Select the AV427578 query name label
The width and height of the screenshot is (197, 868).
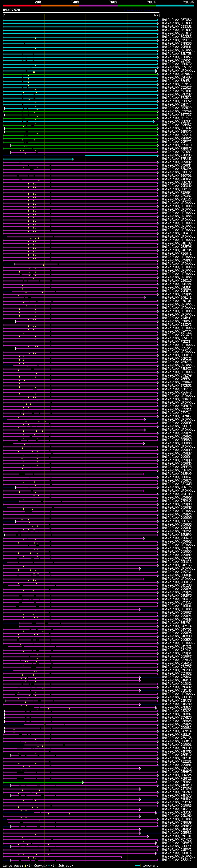pyautogui.click(x=11, y=10)
